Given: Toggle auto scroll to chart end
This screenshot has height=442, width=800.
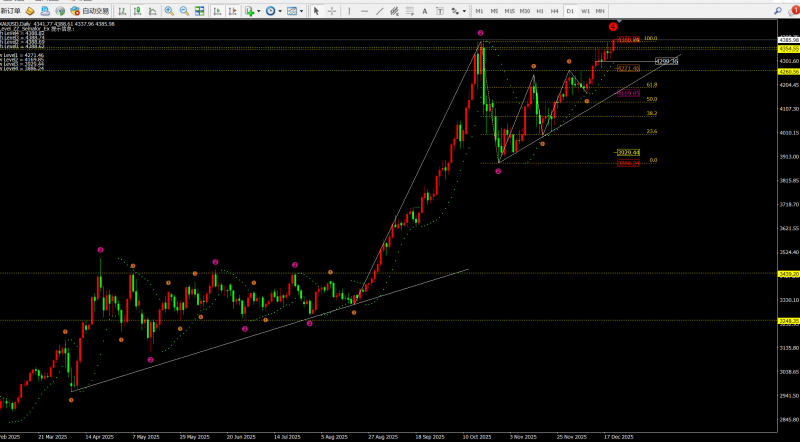Looking at the screenshot, I should point(217,10).
